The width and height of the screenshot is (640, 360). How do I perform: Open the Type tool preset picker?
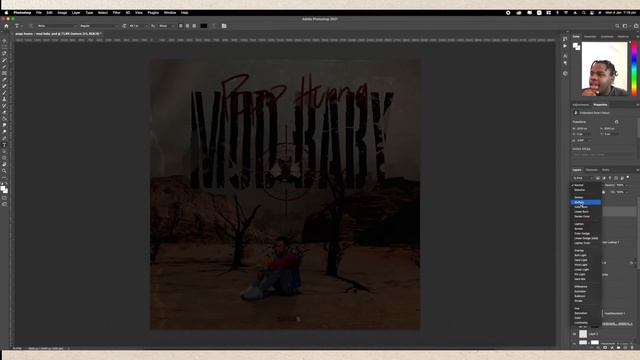point(18,26)
